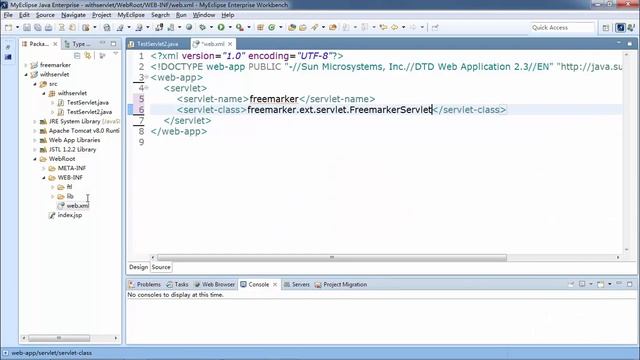This screenshot has height=360, width=640.
Task: Collapse the WEB-INF folder node
Action: [44, 178]
